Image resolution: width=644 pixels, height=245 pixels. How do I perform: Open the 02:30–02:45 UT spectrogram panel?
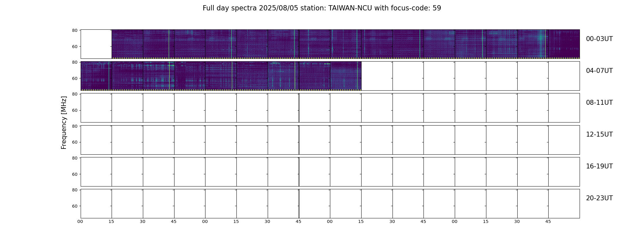pyautogui.click(x=408, y=44)
